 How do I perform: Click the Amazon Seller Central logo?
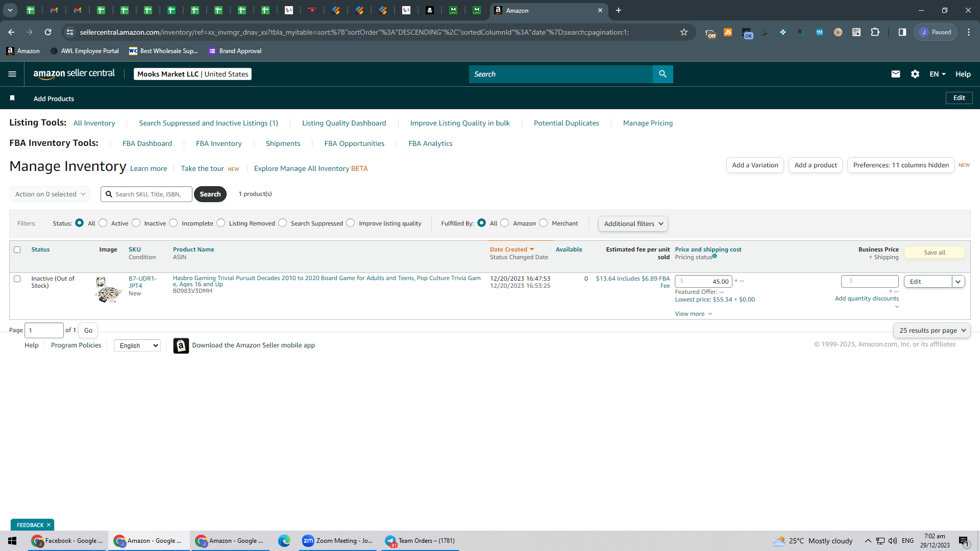(x=75, y=74)
